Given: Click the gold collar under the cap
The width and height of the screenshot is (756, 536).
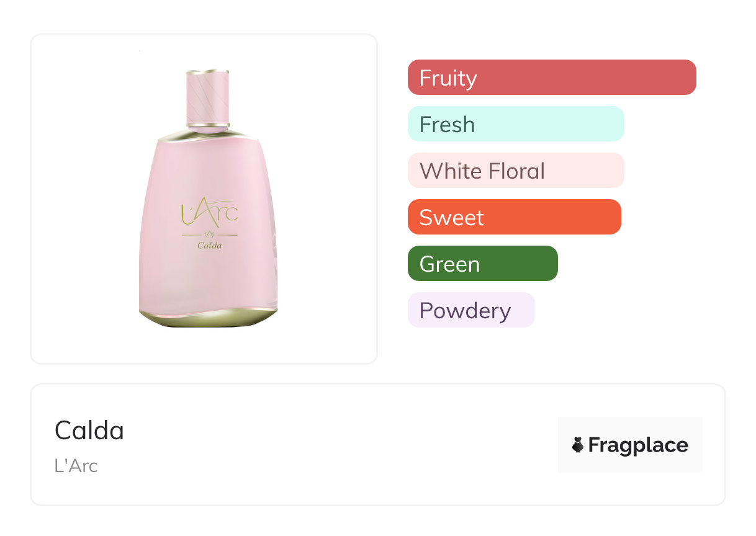Looking at the screenshot, I should pyautogui.click(x=208, y=126).
